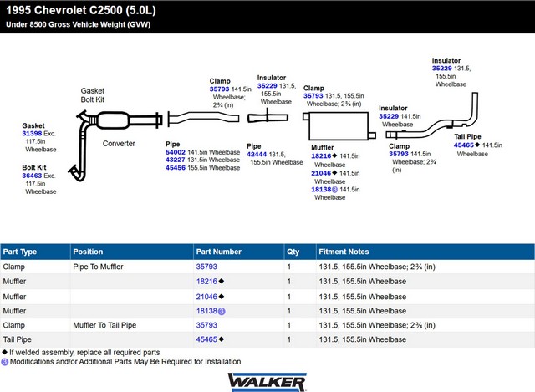Image resolution: width=535 pixels, height=392 pixels.
Task: Click the 'Converter' label in diagram
Action: point(119,144)
